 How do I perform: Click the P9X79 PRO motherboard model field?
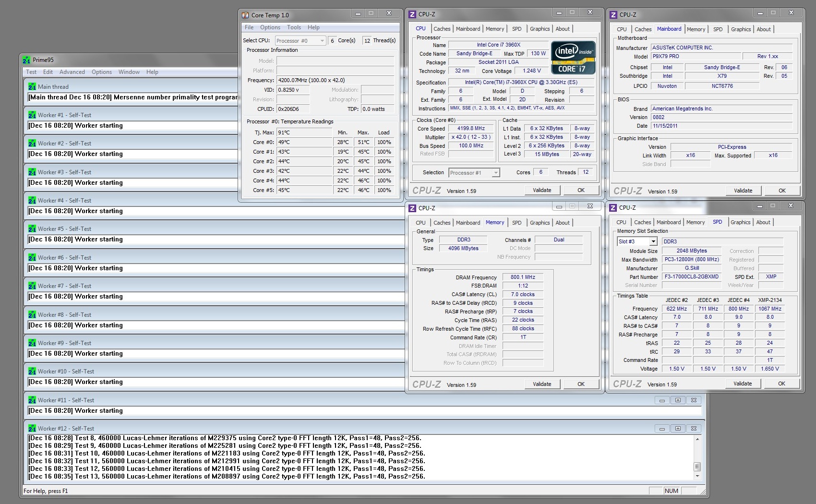[695, 57]
